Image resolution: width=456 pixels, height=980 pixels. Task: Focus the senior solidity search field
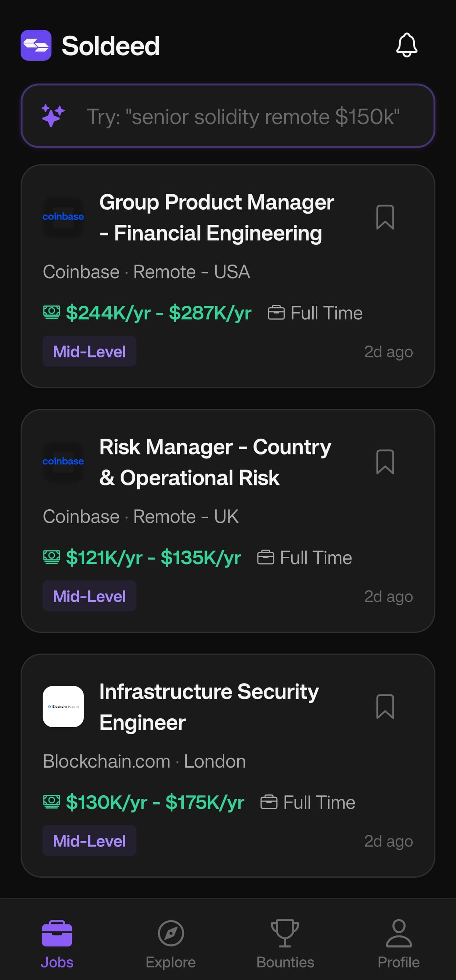pos(228,116)
